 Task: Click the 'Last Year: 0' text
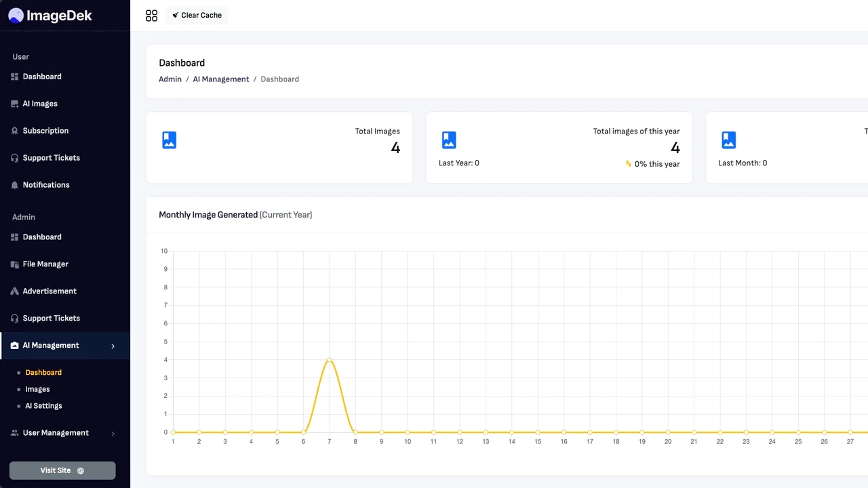[459, 163]
